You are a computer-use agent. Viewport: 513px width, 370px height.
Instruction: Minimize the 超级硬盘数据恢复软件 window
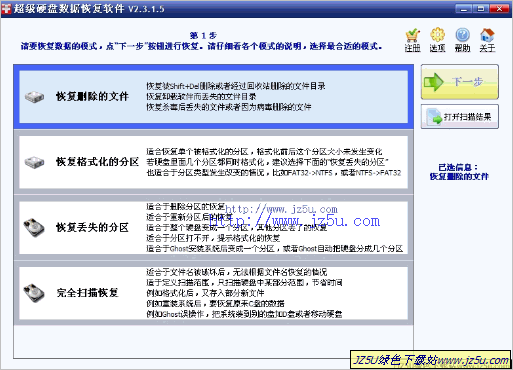point(464,8)
